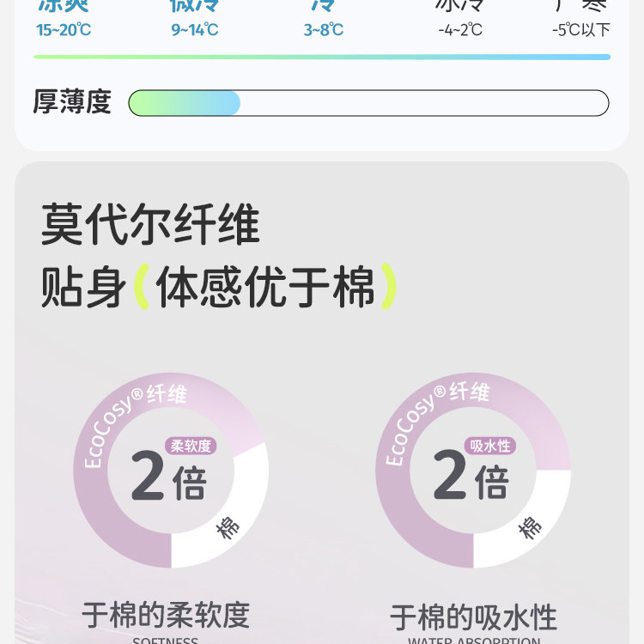Image resolution: width=644 pixels, height=644 pixels.
Task: Select the -5℃以下 temperature option
Action: [581, 30]
